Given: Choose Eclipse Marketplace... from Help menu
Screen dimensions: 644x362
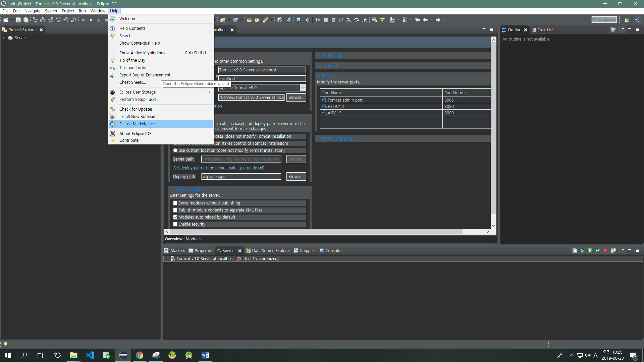Looking at the screenshot, I should [x=138, y=124].
